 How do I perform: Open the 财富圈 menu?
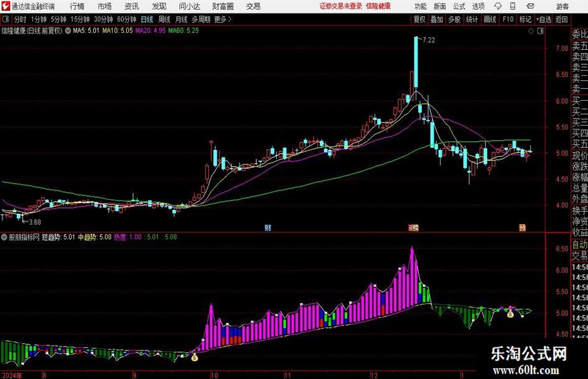[x=223, y=6]
